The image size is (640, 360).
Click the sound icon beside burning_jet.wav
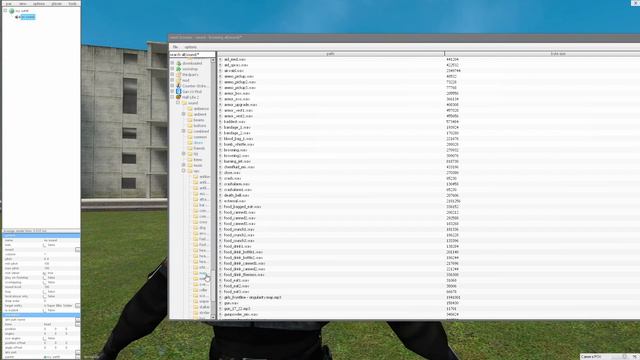pos(220,161)
